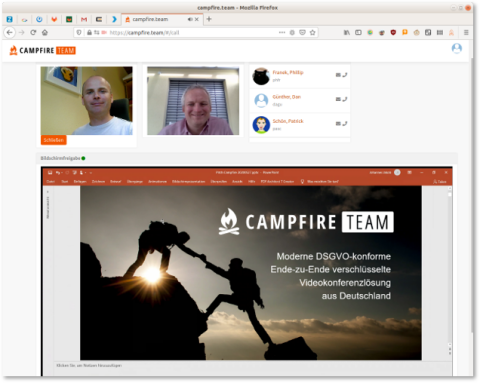Switch to the GitLab fox pinned tab
The height and width of the screenshot is (383, 480).
(x=54, y=19)
